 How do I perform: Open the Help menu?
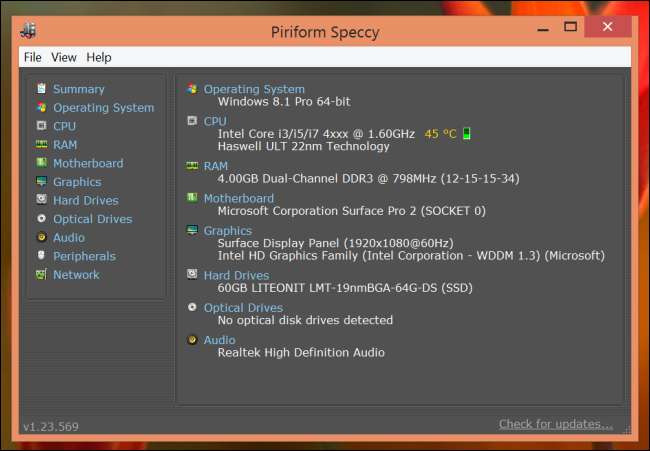99,58
